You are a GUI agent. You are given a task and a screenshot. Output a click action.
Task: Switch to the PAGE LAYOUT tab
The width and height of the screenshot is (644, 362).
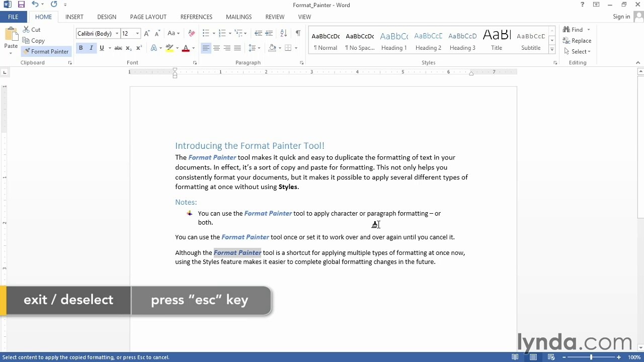[x=148, y=17]
